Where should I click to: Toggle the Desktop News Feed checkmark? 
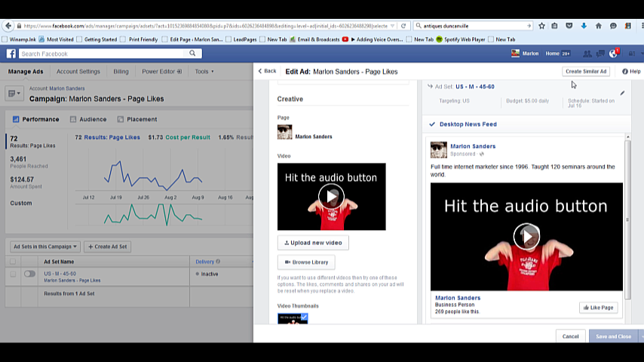tap(432, 124)
